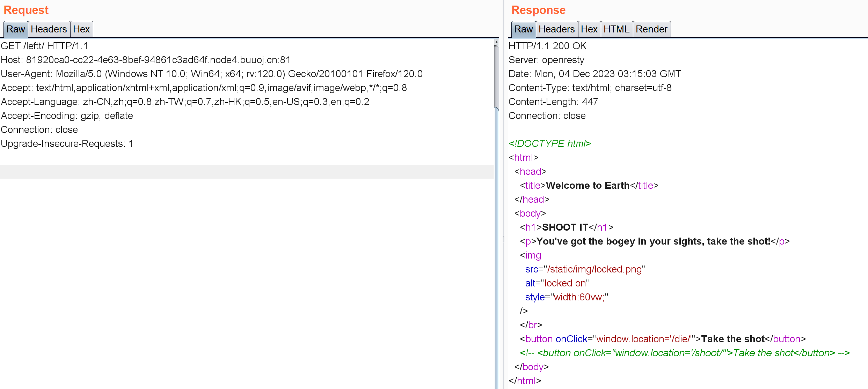Click the 'Accept-Encoding: gzip, deflate' line
This screenshot has height=389, width=868.
[x=67, y=116]
